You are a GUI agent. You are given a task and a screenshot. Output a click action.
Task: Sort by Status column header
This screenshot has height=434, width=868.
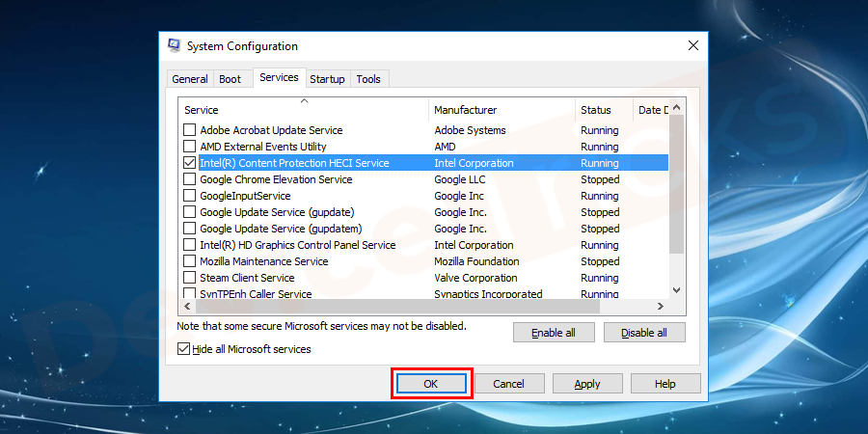click(x=604, y=110)
